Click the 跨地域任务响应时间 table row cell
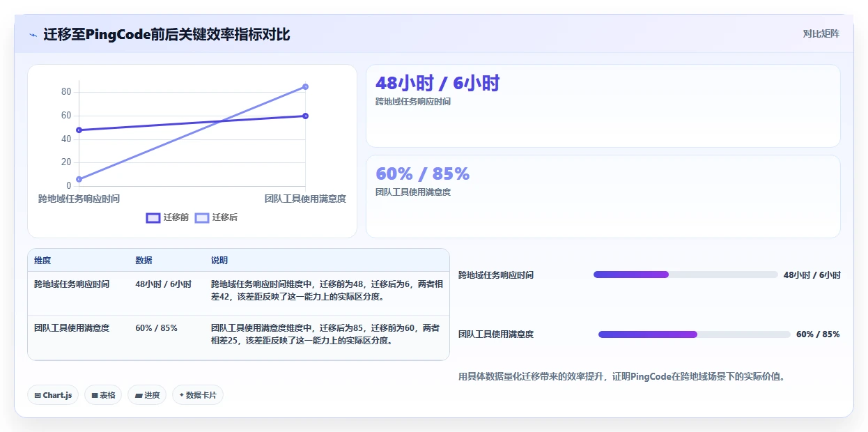The height and width of the screenshot is (432, 868). point(72,284)
